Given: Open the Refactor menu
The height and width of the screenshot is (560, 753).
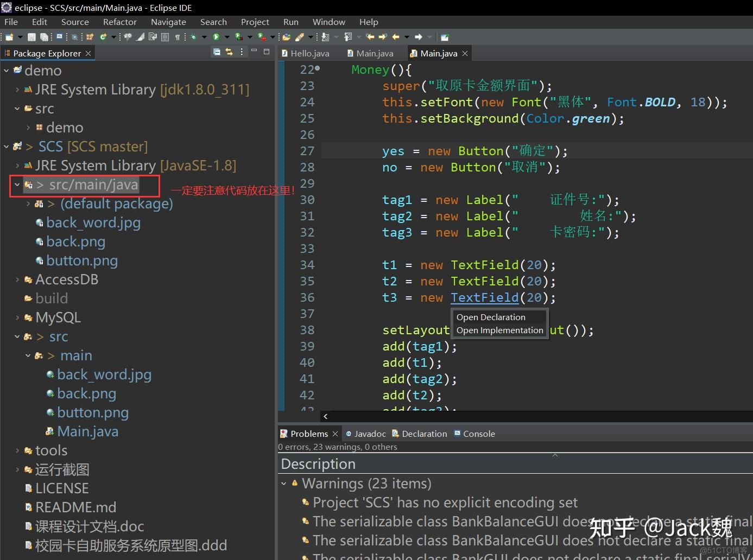Looking at the screenshot, I should coord(120,22).
